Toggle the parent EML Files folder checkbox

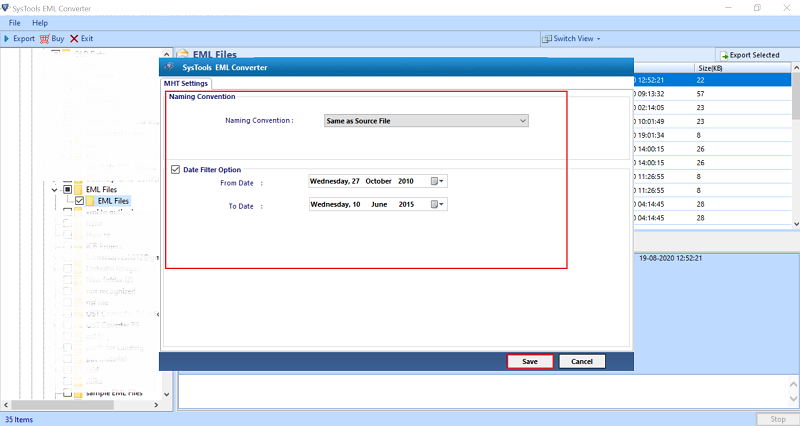67,189
